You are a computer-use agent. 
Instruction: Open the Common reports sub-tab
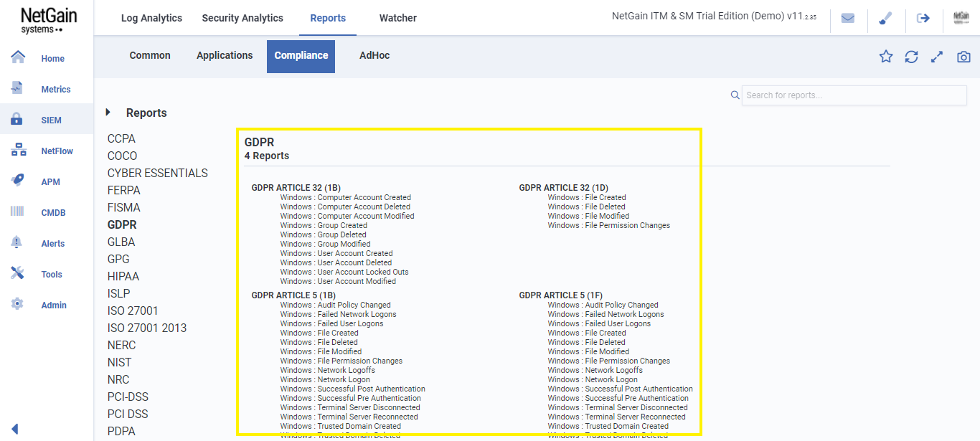(150, 55)
